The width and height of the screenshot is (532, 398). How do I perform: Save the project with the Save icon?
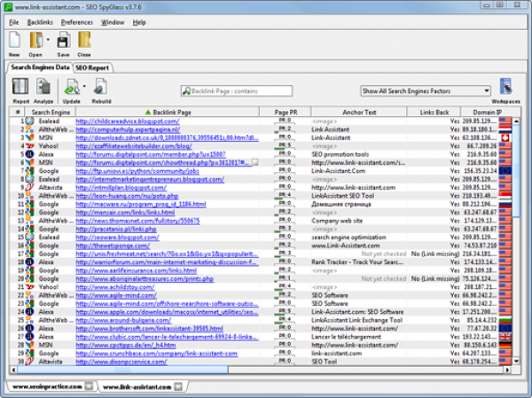(63, 41)
